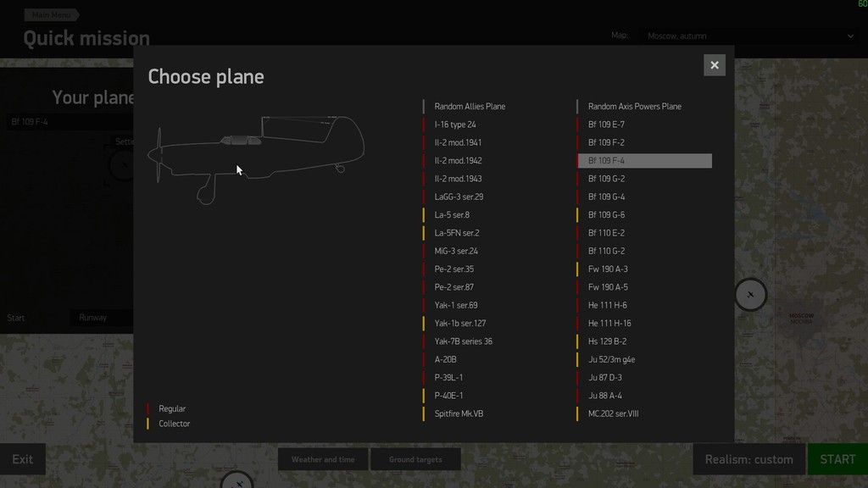Choose the Ju 87 D-3 plane
Screen dimensions: 868x488
[604, 378]
